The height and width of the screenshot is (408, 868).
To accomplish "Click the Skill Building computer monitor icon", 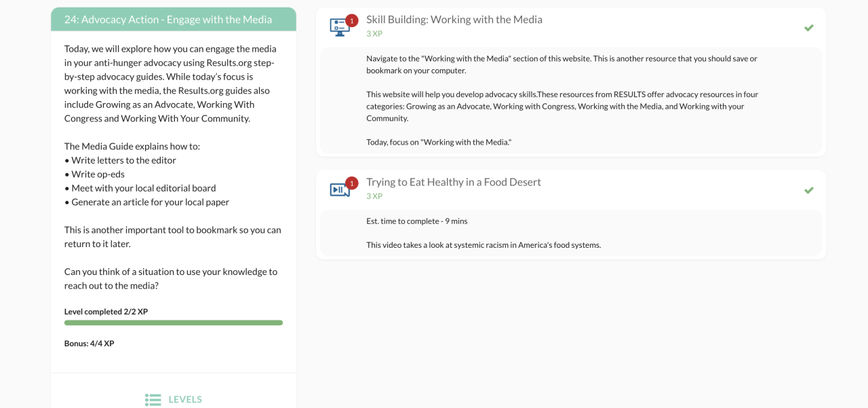I will 338,28.
